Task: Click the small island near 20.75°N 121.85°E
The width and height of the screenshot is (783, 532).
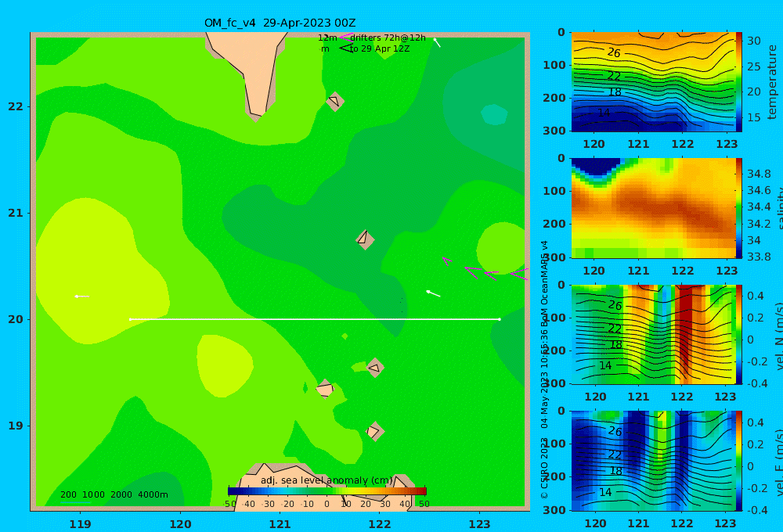Action: [x=365, y=239]
